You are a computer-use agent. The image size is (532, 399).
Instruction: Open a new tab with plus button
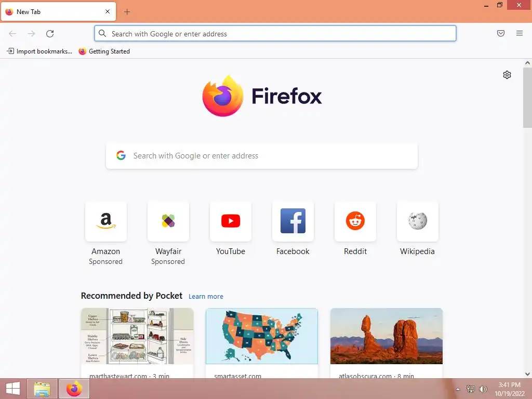(127, 12)
